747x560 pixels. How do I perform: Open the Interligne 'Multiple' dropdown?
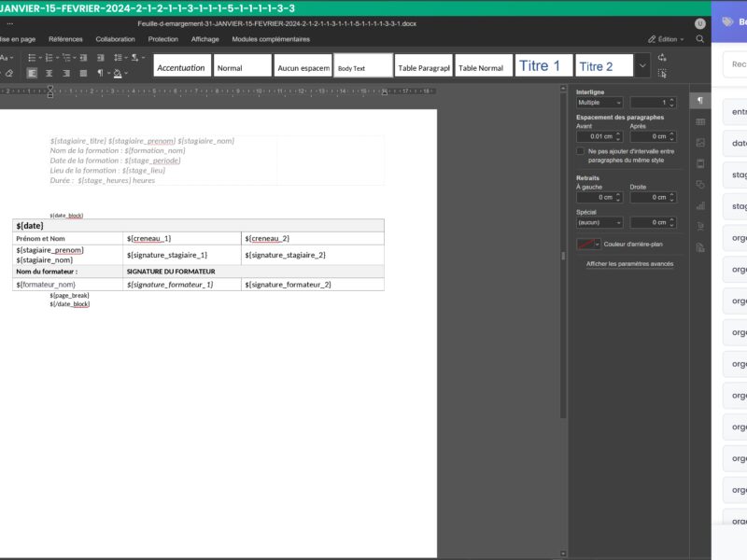pyautogui.click(x=598, y=102)
